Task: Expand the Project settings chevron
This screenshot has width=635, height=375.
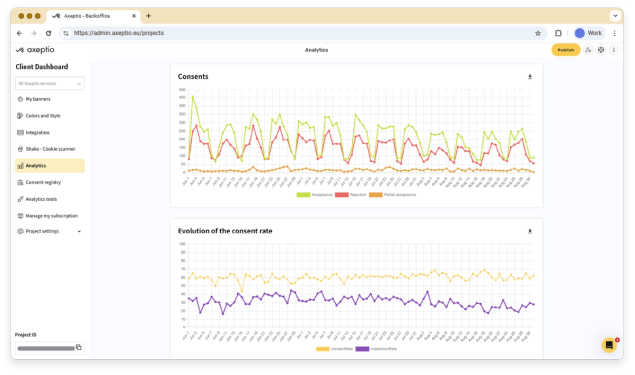Action: click(79, 231)
